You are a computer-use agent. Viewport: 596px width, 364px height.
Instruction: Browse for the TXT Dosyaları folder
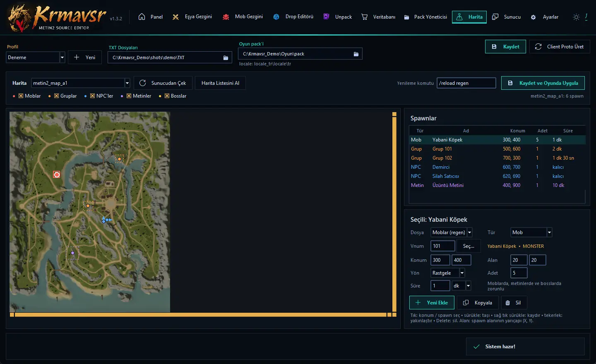[226, 57]
